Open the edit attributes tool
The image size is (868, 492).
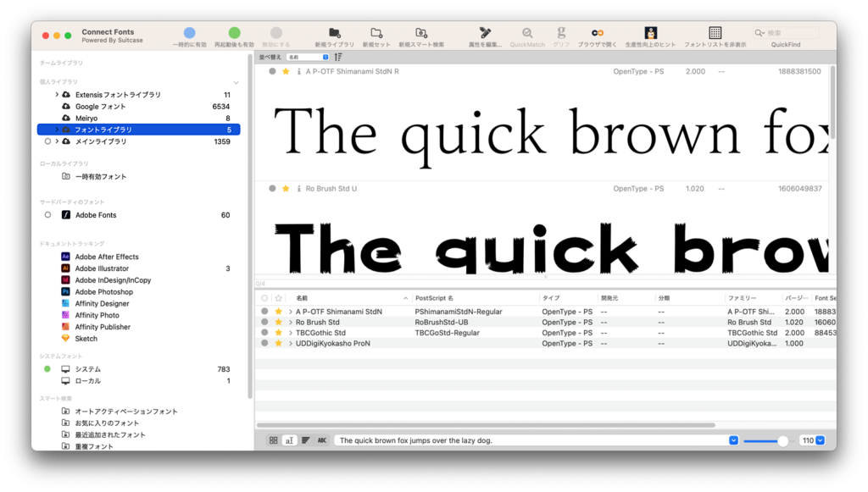485,33
